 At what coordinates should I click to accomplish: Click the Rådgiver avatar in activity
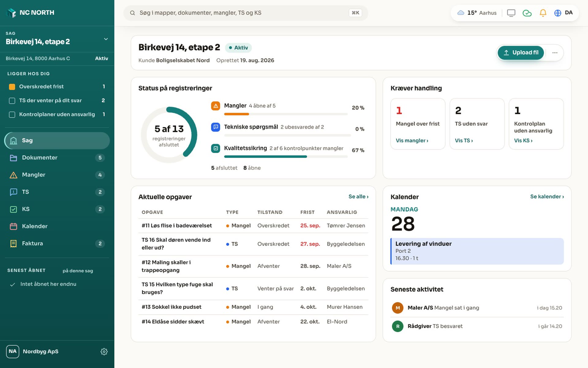coord(398,326)
